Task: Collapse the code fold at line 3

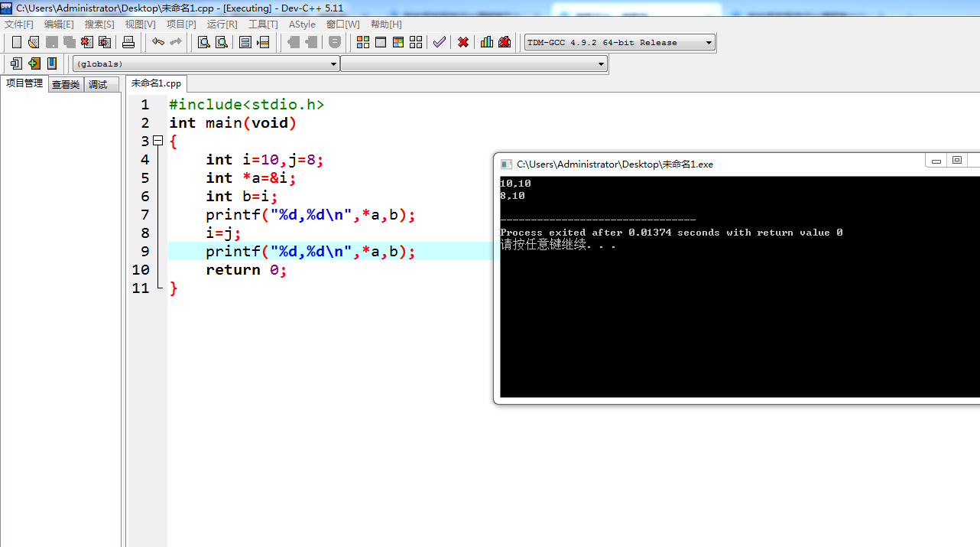Action: 158,141
